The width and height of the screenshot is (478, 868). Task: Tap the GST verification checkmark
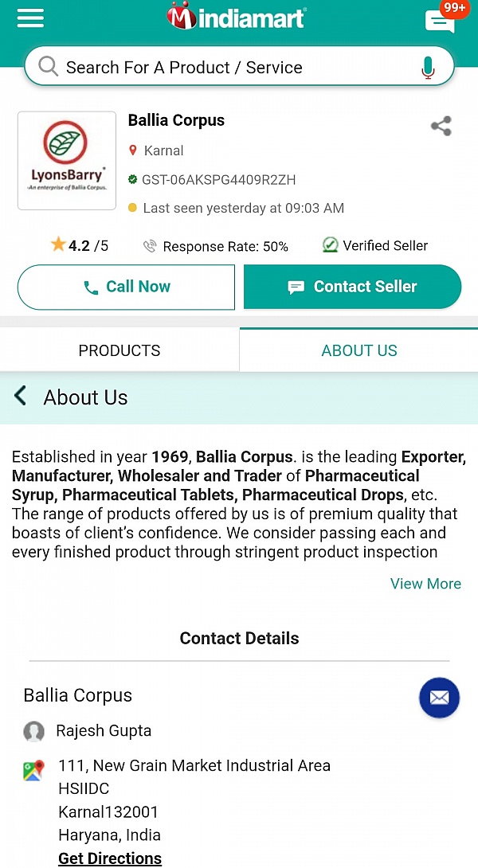132,179
